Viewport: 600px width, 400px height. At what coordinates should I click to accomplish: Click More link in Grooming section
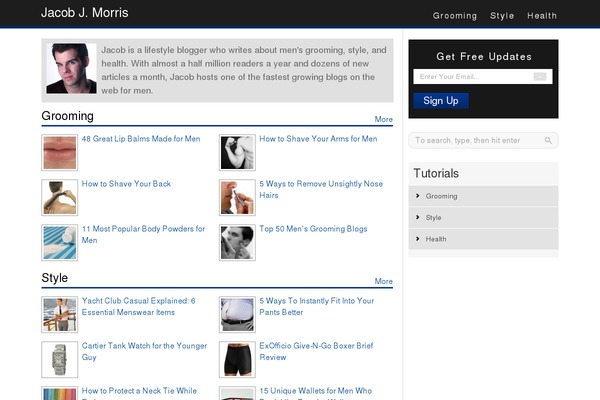(x=383, y=119)
